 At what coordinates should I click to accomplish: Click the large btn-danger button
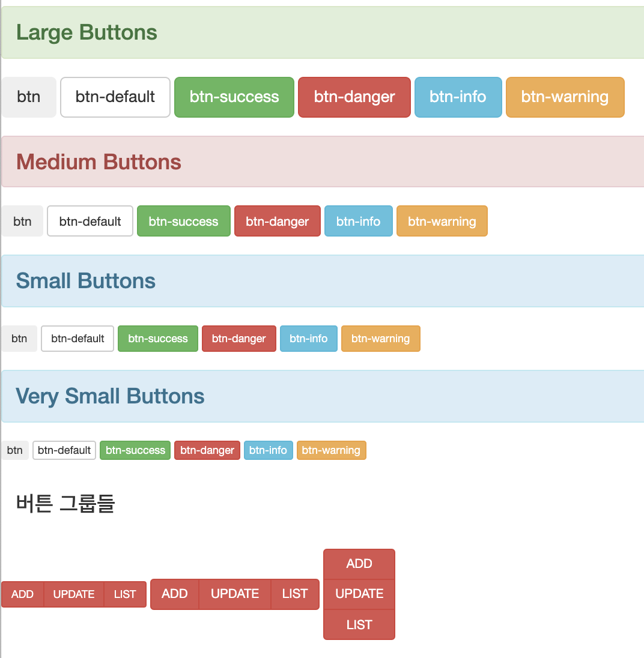click(x=354, y=97)
